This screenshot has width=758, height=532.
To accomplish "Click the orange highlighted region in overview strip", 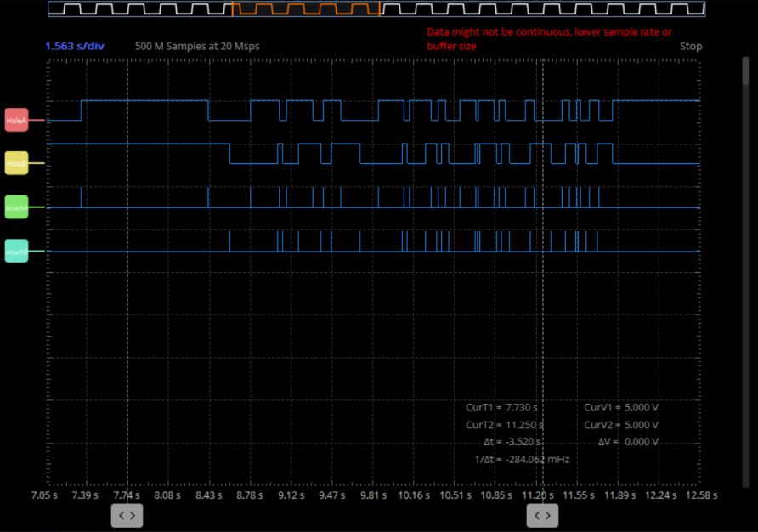I will click(x=306, y=8).
